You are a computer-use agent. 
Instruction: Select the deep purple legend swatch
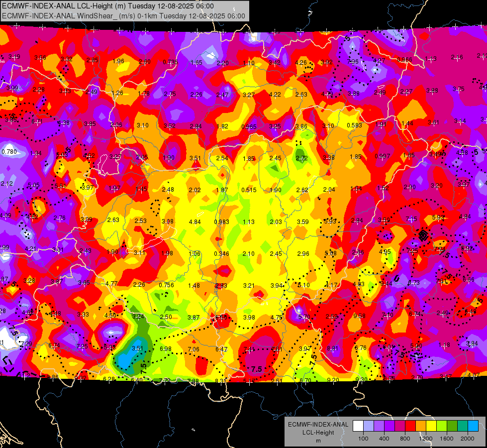(390, 426)
